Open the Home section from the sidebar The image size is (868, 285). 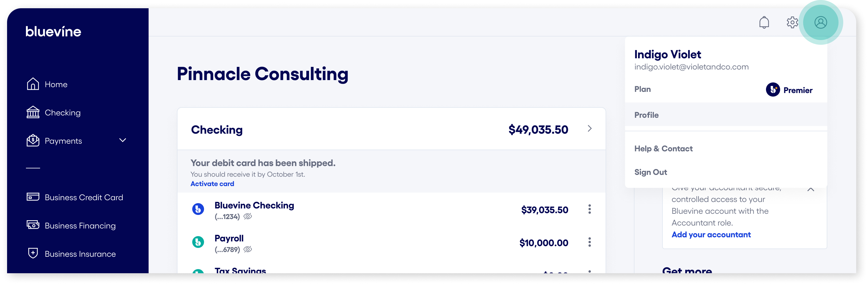coord(56,84)
